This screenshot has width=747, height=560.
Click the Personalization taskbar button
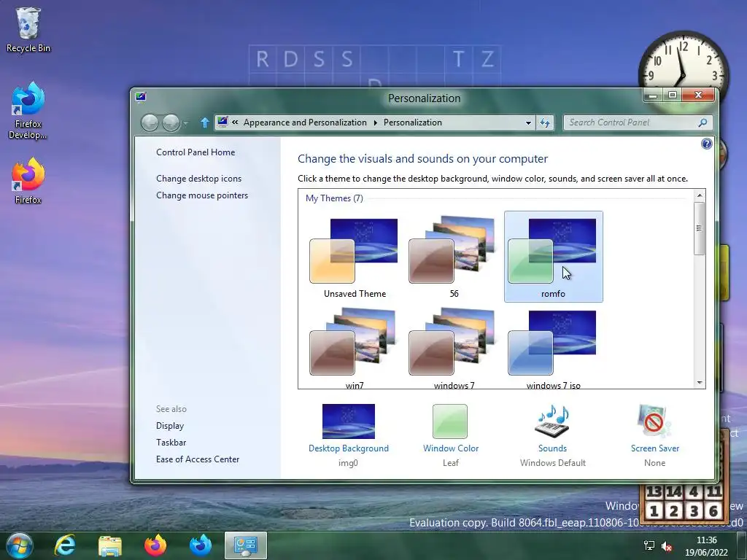pos(246,545)
